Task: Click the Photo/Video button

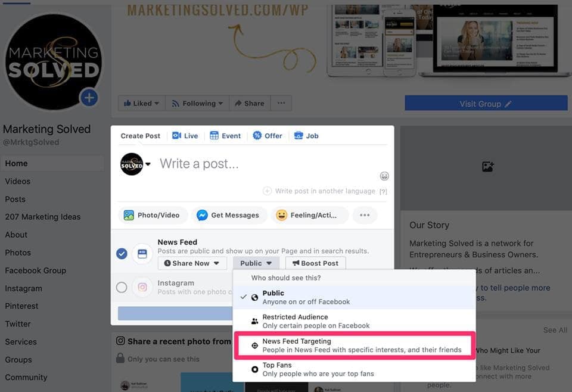Action: 152,215
